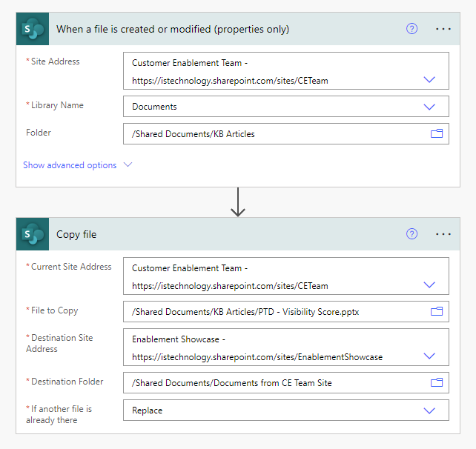Image resolution: width=476 pixels, height=449 pixels.
Task: Click the Copy file card title
Action: coord(76,235)
